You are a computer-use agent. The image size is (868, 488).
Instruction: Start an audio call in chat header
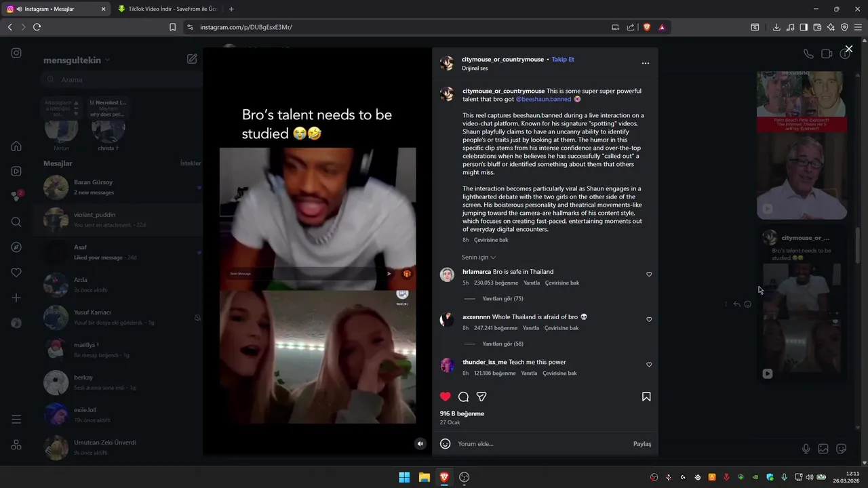[808, 54]
